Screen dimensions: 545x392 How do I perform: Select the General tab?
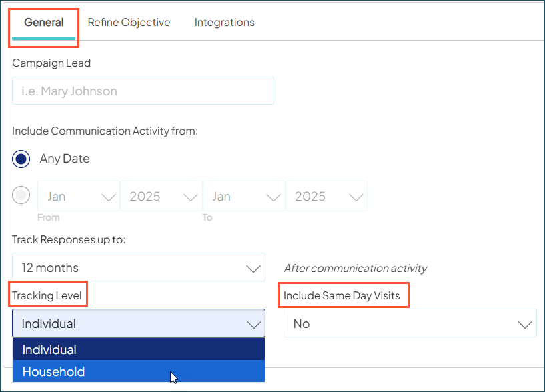(x=43, y=22)
